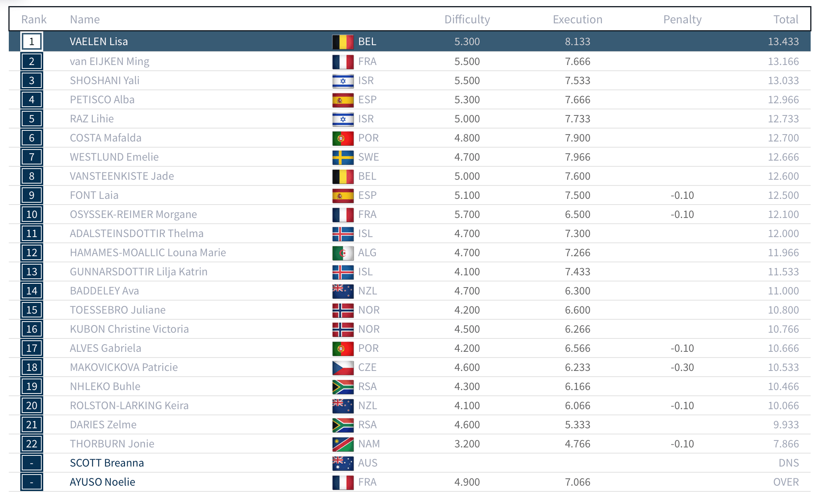Click the Belgium flag next to VAELEN Lisa
The image size is (829, 504).
click(x=343, y=42)
